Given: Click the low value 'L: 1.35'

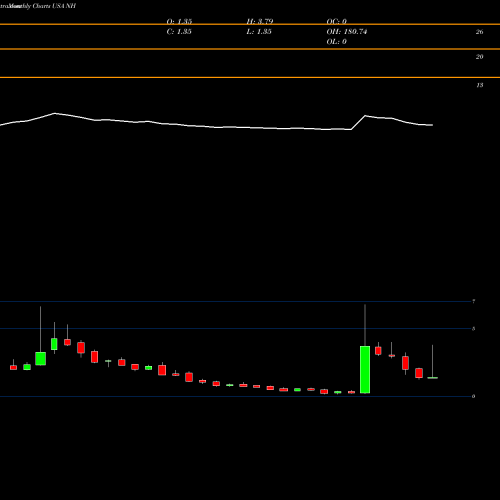Looking at the screenshot, I should coord(259,31).
